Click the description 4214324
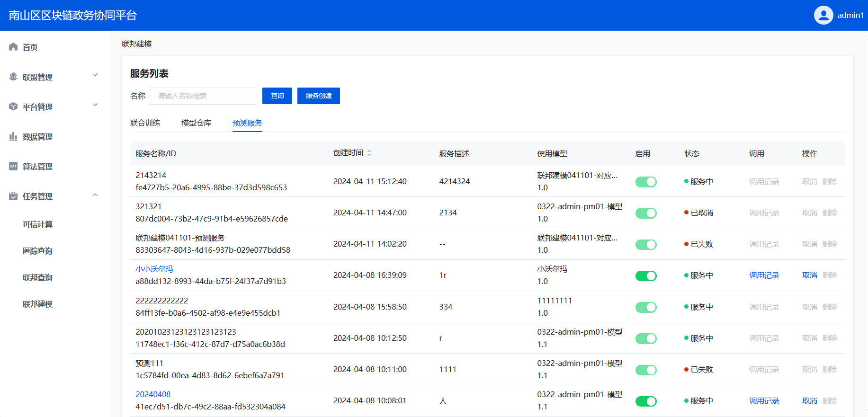 455,182
